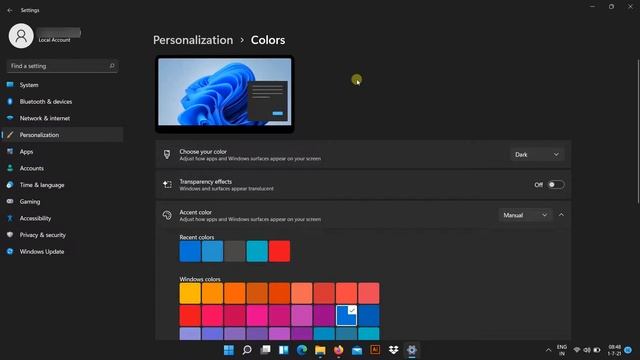
Task: Click the back arrow in Settings
Action: pyautogui.click(x=10, y=10)
